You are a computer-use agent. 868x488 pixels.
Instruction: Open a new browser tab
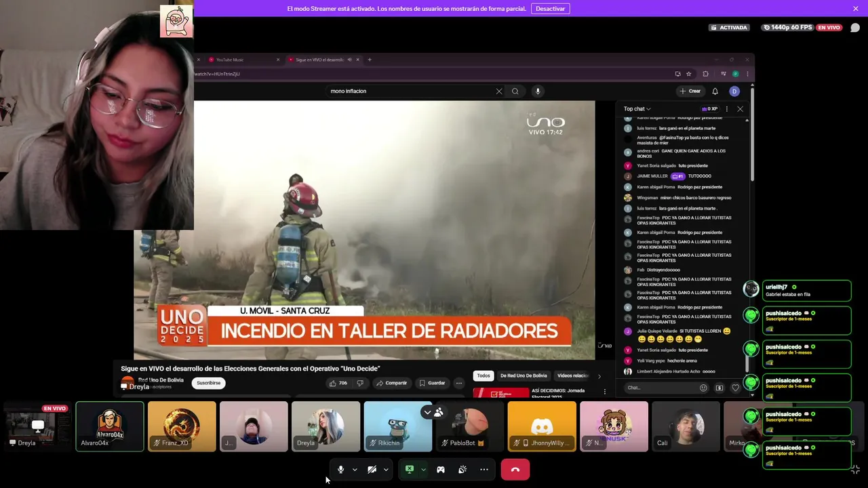(370, 60)
